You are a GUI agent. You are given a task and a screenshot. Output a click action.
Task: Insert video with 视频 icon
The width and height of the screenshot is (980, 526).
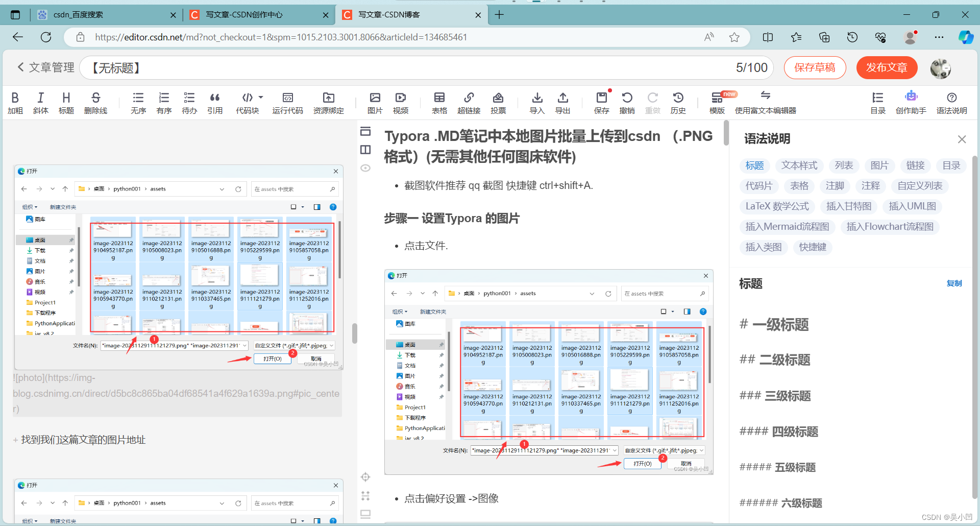tap(401, 103)
